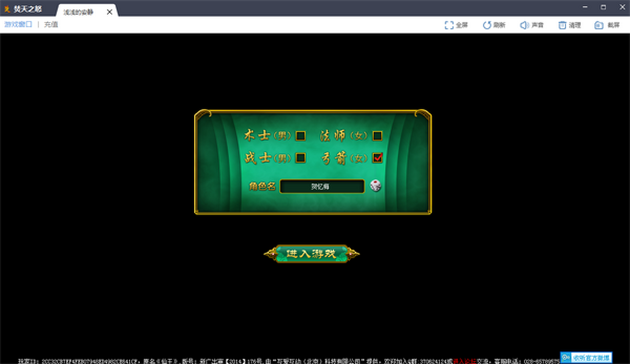Click the refresh (刷新) icon
The image size is (630, 364).
coord(487,25)
